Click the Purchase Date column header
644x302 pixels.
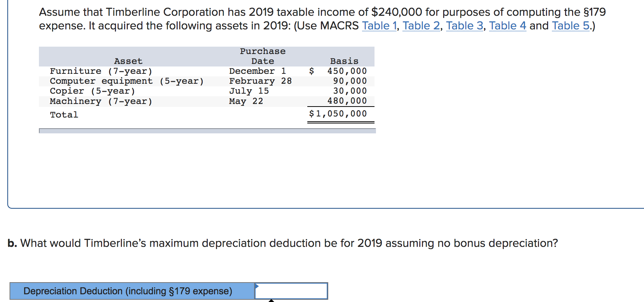coord(262,56)
